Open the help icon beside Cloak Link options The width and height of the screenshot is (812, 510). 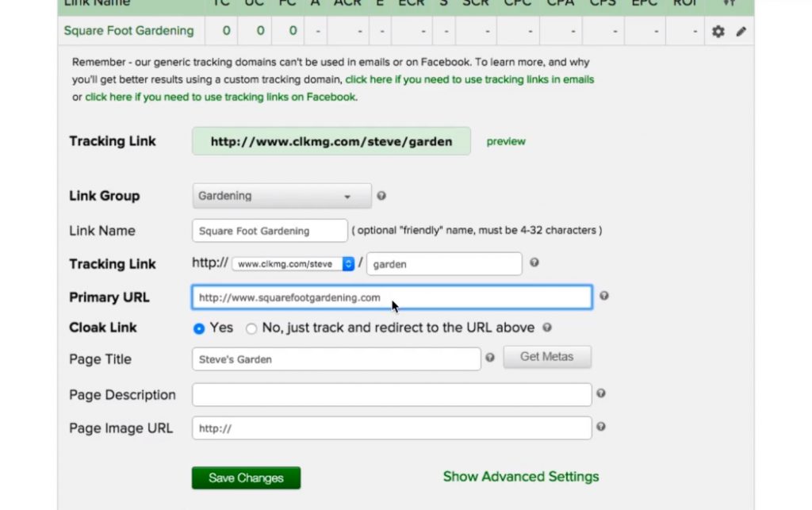click(546, 328)
